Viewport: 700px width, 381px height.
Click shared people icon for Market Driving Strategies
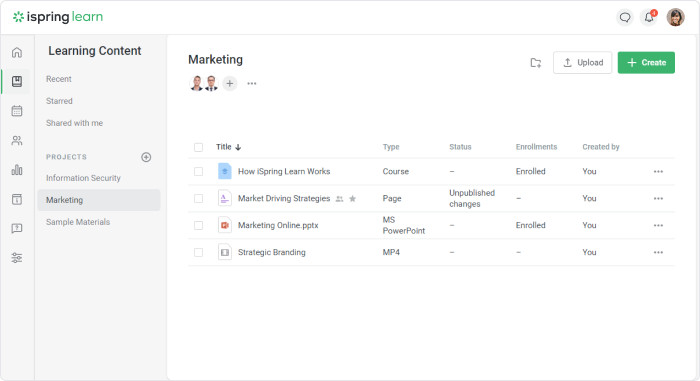coord(340,199)
